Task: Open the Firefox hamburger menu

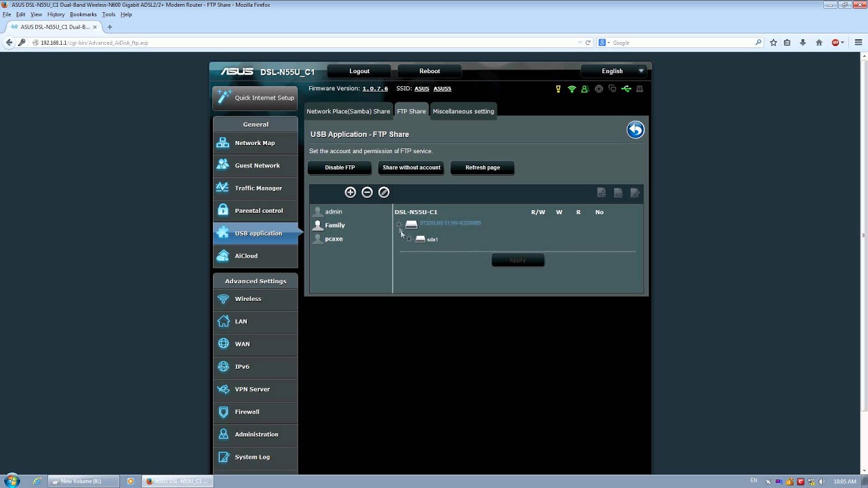Action: [x=859, y=43]
